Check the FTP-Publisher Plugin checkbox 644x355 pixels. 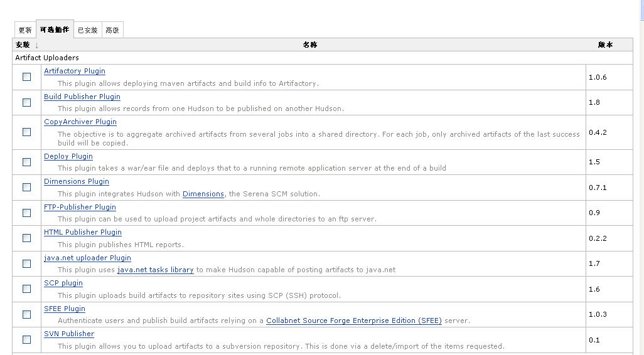[27, 213]
